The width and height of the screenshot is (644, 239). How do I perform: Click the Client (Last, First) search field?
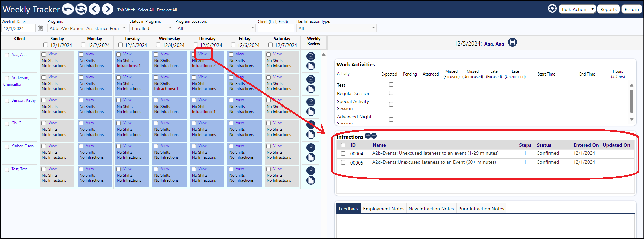[x=276, y=28]
